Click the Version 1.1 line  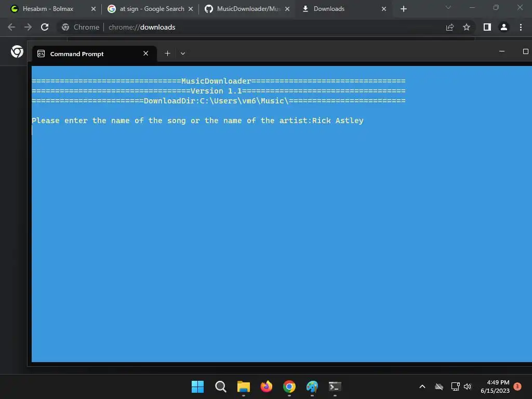point(219,91)
